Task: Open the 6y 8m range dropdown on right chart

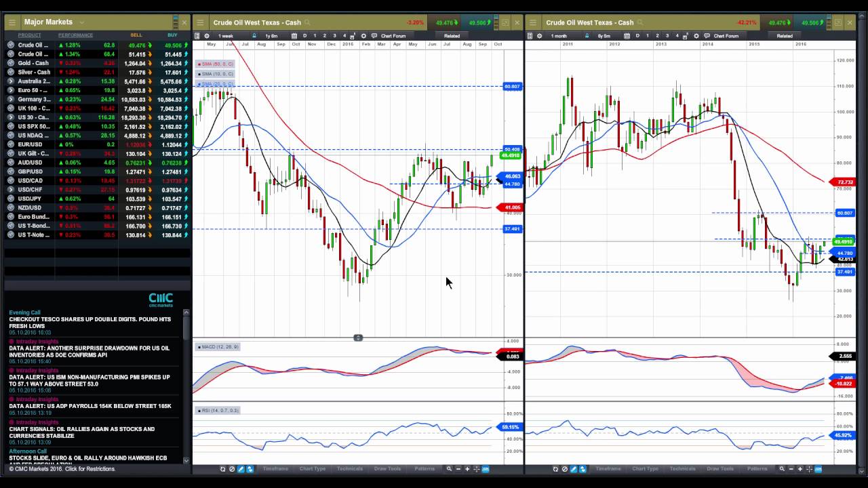Action: coord(604,36)
